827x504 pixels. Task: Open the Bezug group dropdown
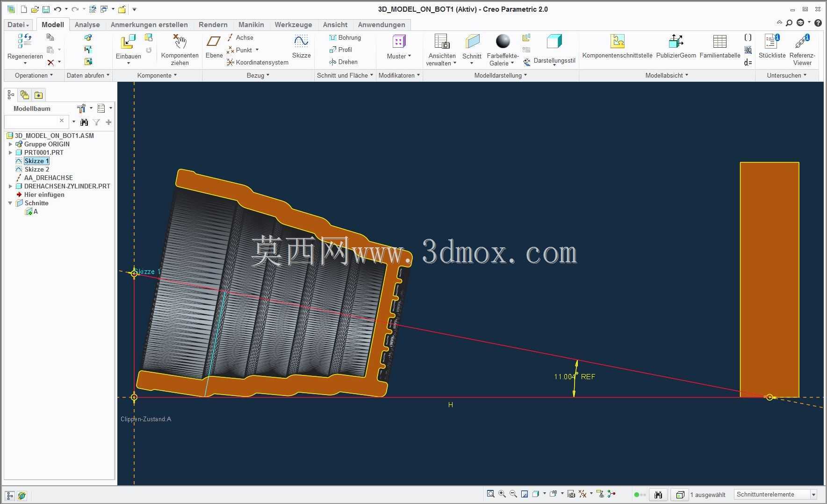pyautogui.click(x=258, y=75)
